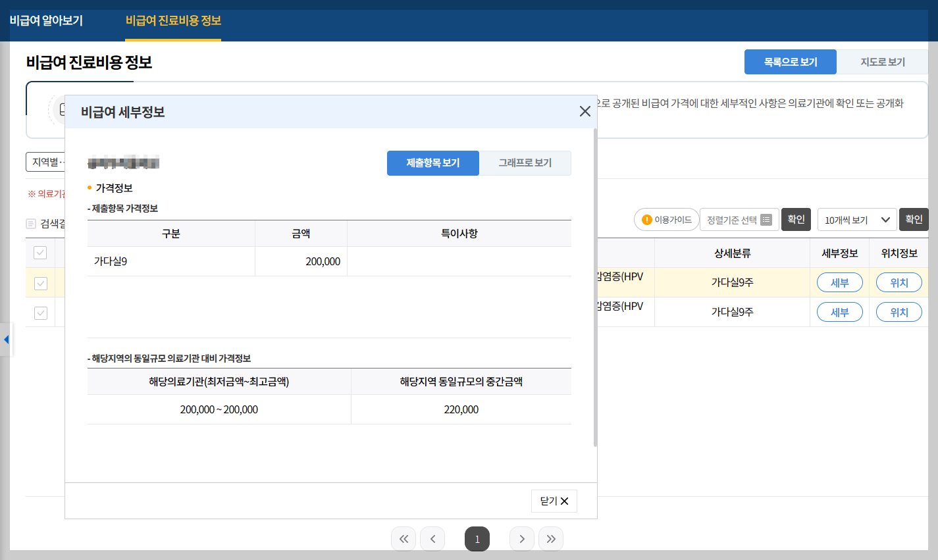Click 위치 button in the second row
Viewport: 938px width, 560px height.
click(x=899, y=312)
